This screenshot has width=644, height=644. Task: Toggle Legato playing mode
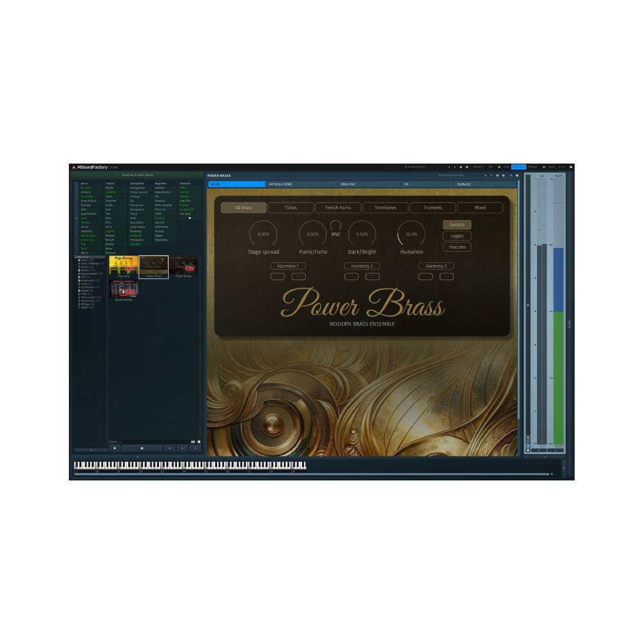(x=457, y=236)
